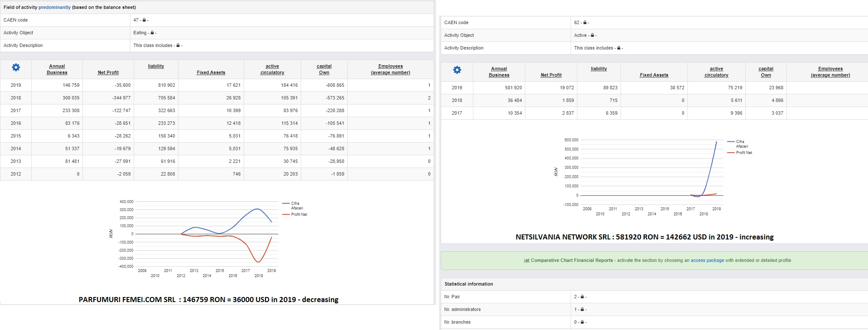This screenshot has width=868, height=330.
Task: Click the Annual Business column header in the NETSILVANIA table
Action: coord(499,72)
